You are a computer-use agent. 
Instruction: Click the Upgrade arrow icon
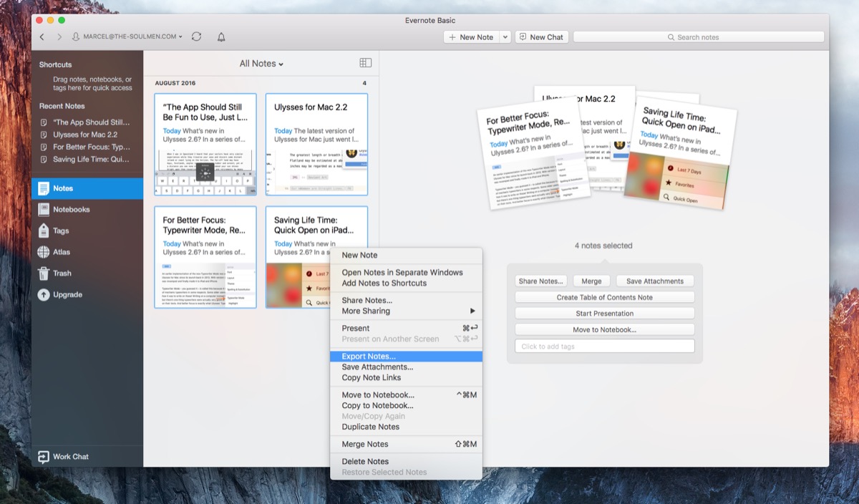(x=44, y=295)
